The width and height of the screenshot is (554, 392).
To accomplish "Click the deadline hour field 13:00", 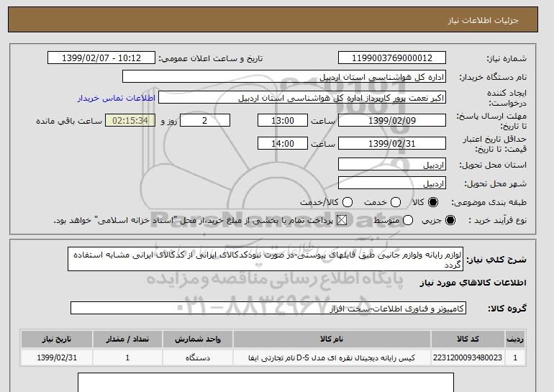I will coord(283,120).
